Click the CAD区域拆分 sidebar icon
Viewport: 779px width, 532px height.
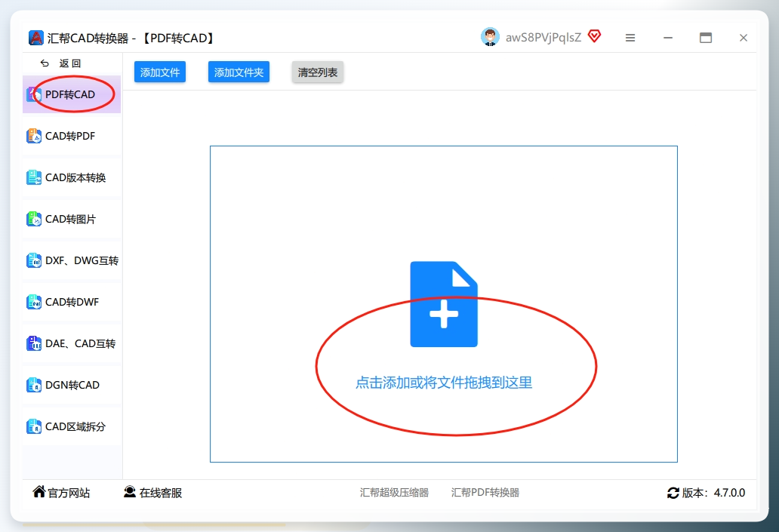tap(34, 426)
